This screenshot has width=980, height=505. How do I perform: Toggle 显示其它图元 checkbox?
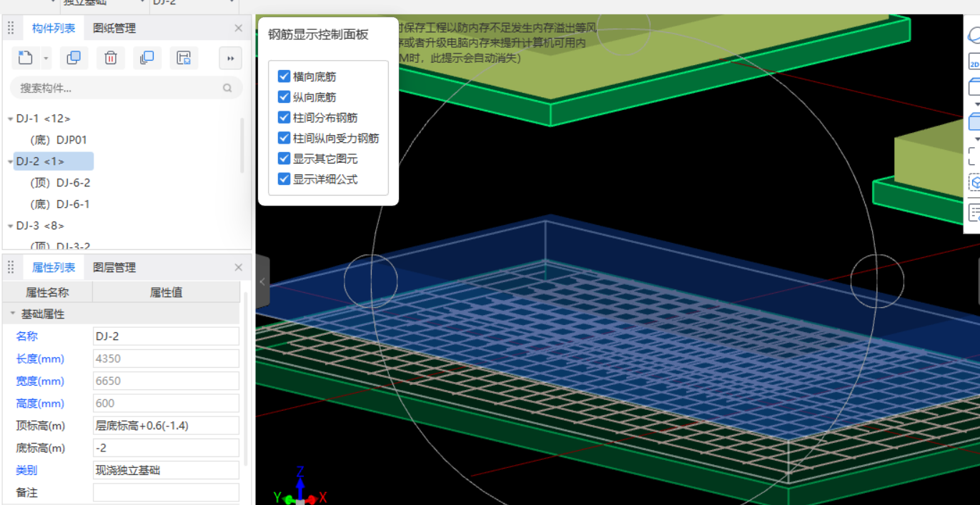click(284, 159)
